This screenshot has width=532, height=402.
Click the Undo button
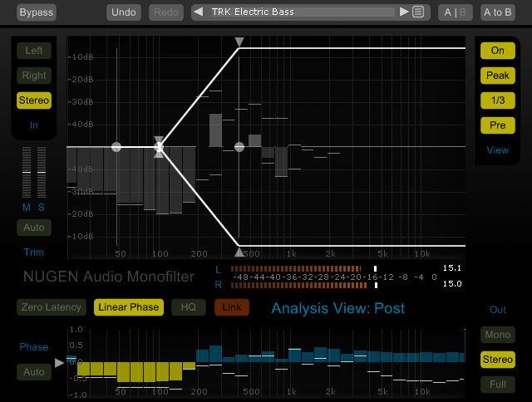coord(124,12)
